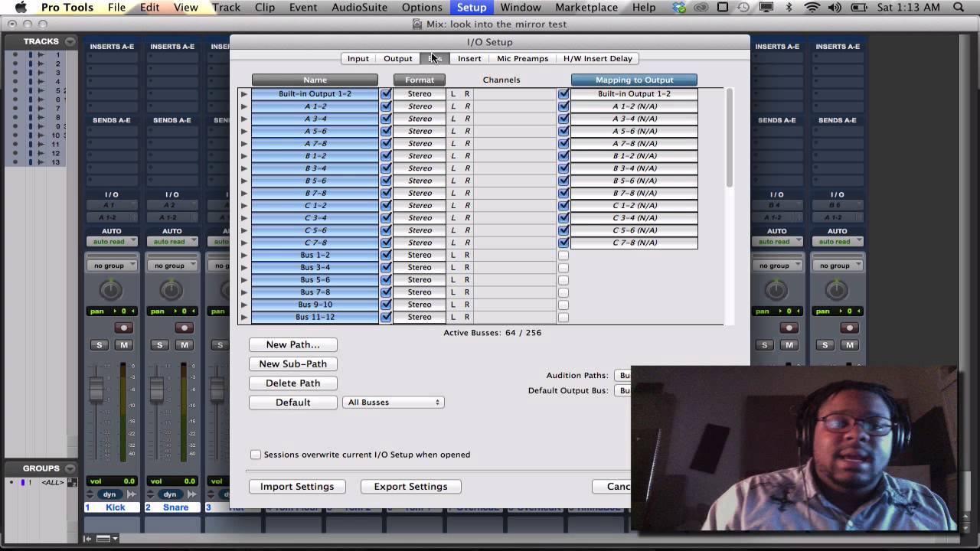Mute the Snare track

point(184,345)
